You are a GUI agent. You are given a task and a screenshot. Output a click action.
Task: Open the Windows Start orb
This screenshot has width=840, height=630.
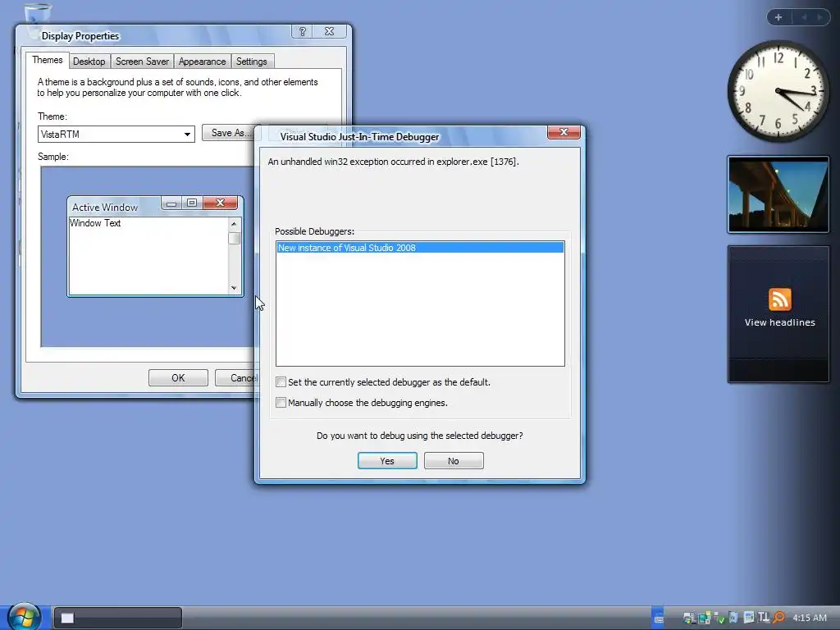click(24, 617)
